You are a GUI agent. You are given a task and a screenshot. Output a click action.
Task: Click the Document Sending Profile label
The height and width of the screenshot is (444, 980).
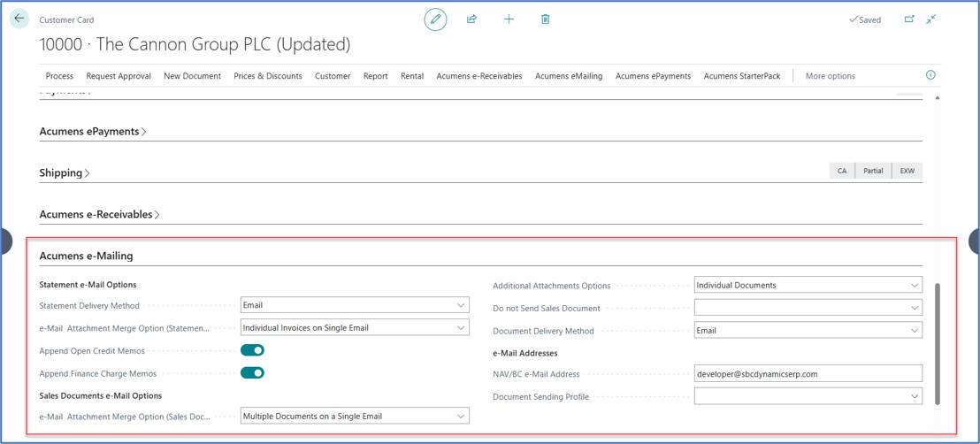pos(541,396)
